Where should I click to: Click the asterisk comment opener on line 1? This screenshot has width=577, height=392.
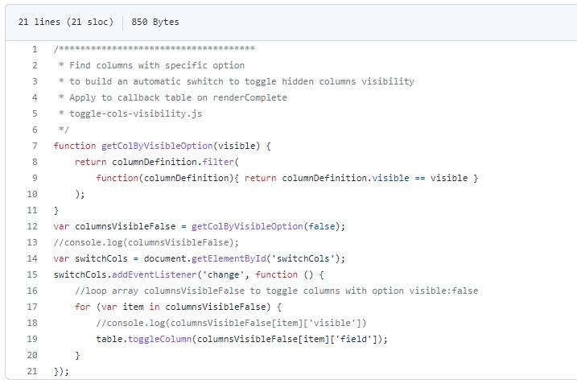click(x=155, y=48)
